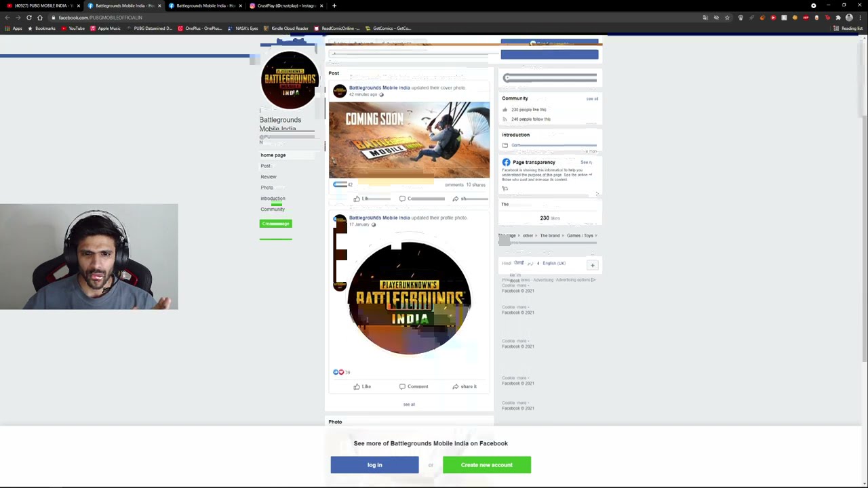Open the ABP adblock extension
This screenshot has height=488, width=868.
click(x=806, y=18)
